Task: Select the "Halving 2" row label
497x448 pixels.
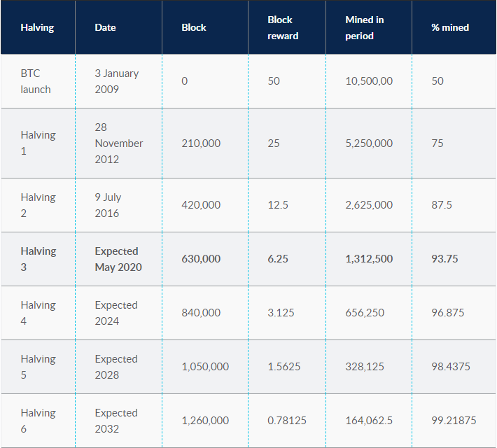Action: coord(38,205)
